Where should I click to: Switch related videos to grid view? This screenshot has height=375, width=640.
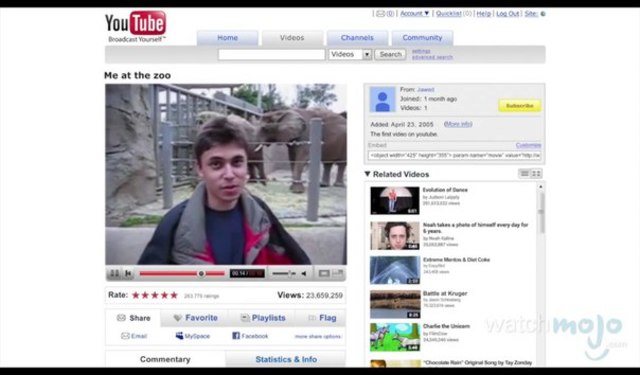point(536,174)
